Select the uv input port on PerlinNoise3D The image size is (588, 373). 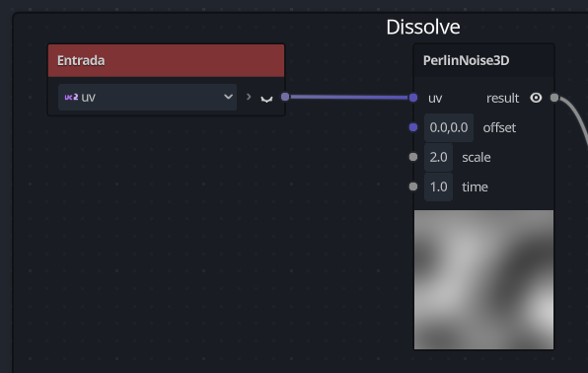[x=413, y=98]
